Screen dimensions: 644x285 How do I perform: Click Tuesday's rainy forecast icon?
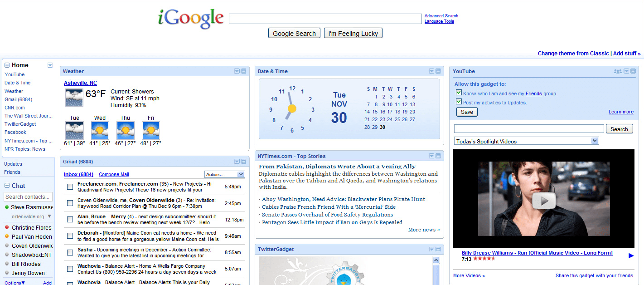coord(74,131)
